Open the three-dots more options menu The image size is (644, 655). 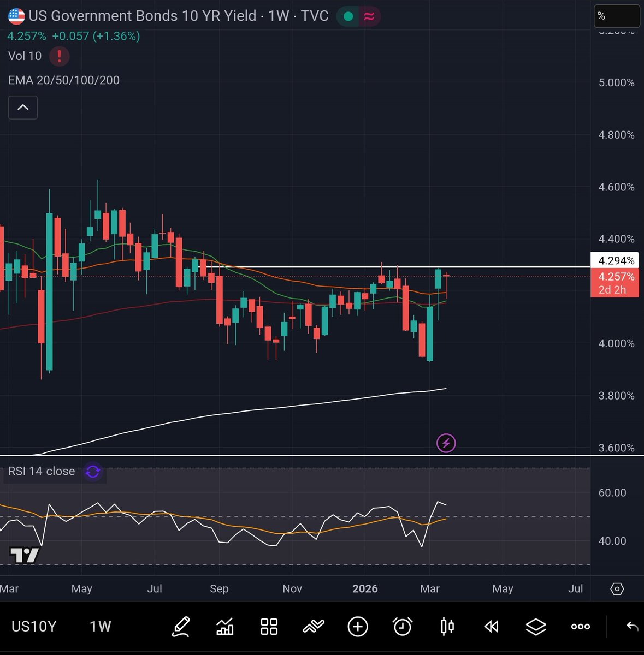[x=580, y=627]
